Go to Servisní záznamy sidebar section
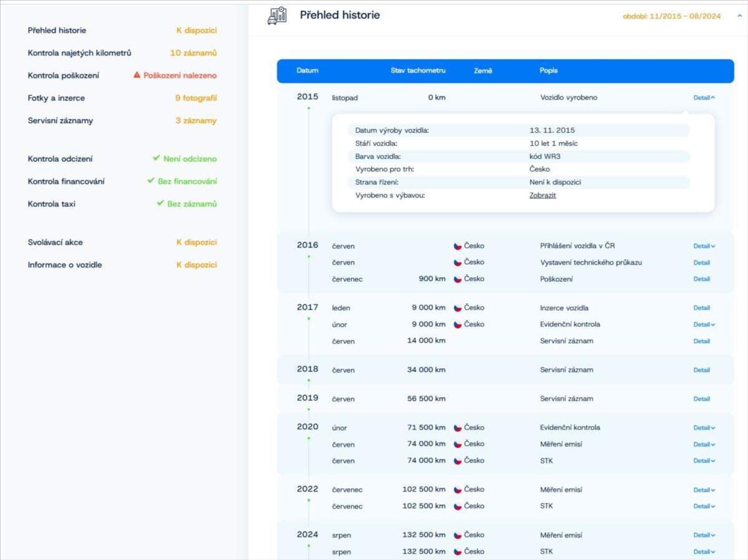The image size is (748, 560). pos(60,120)
